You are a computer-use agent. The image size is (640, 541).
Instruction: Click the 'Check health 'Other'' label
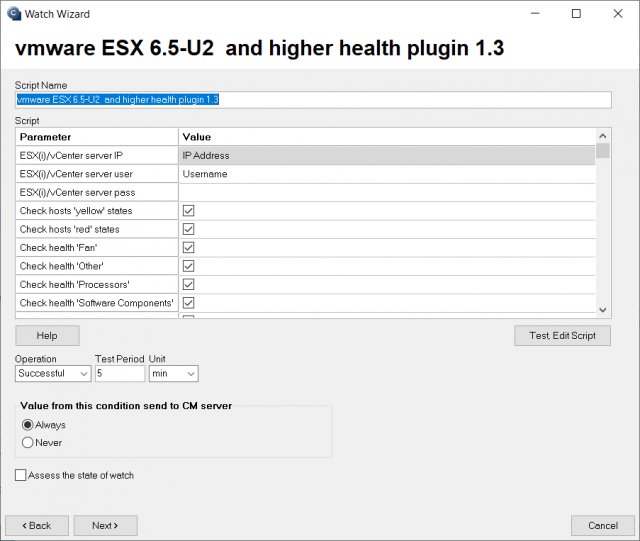[x=62, y=266]
